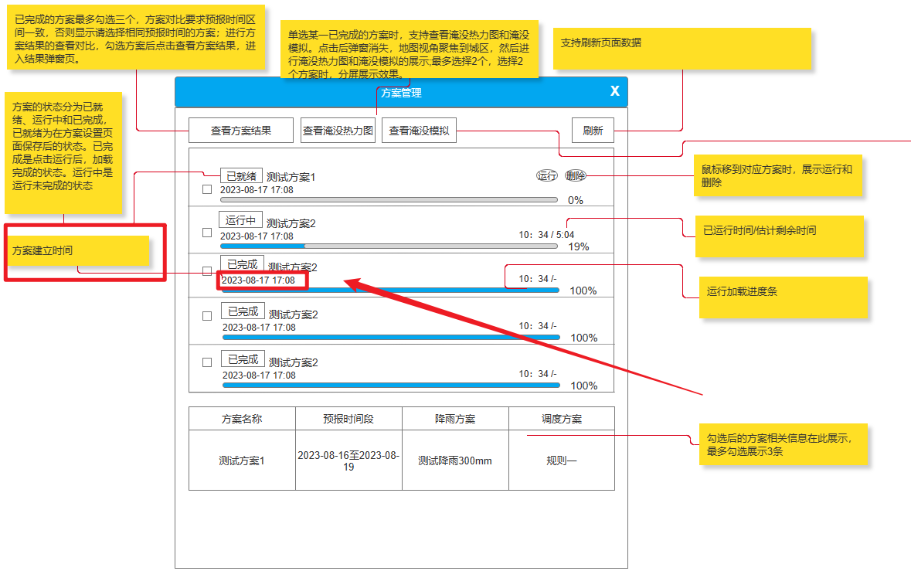This screenshot has height=588, width=911.
Task: Check the bottom-most 已完成 plan checkbox
Action: pos(206,362)
